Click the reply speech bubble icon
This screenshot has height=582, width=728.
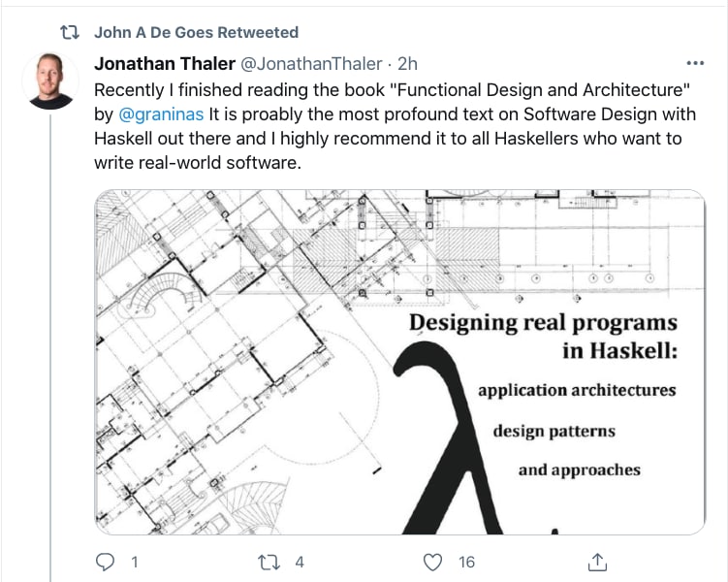pyautogui.click(x=105, y=562)
